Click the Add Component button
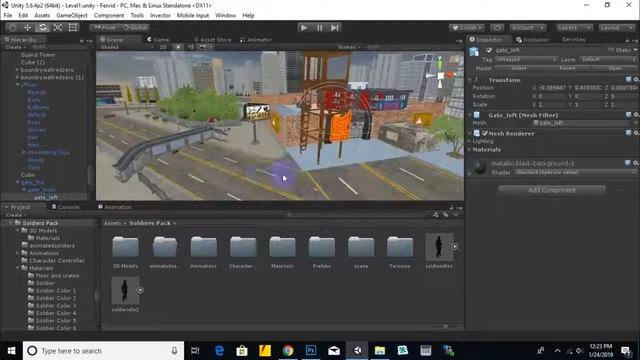Image resolution: width=640 pixels, height=360 pixels. [x=551, y=190]
